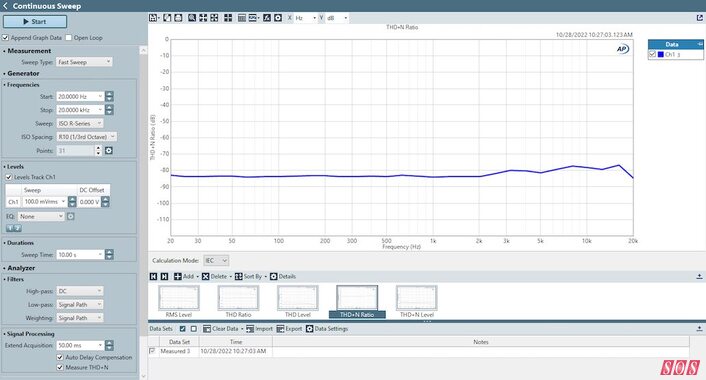Click the axis scale icon with dropdown

coord(254,18)
